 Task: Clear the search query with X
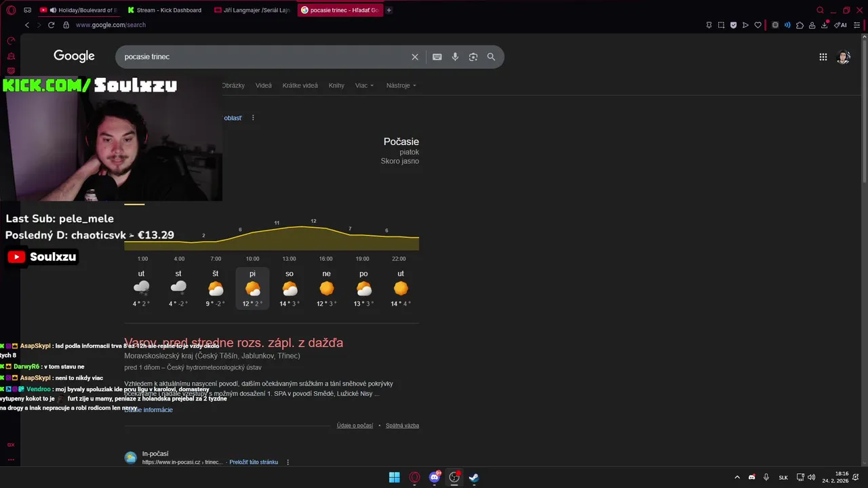(x=415, y=57)
